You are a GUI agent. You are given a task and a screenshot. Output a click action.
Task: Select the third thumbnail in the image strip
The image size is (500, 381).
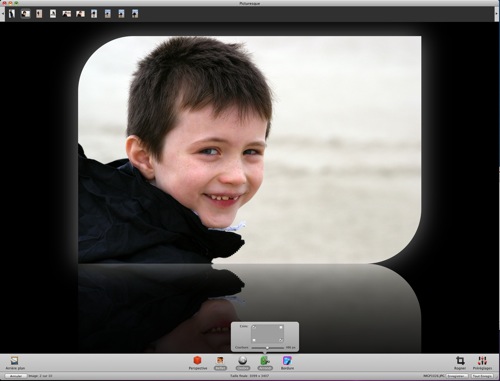tap(39, 14)
